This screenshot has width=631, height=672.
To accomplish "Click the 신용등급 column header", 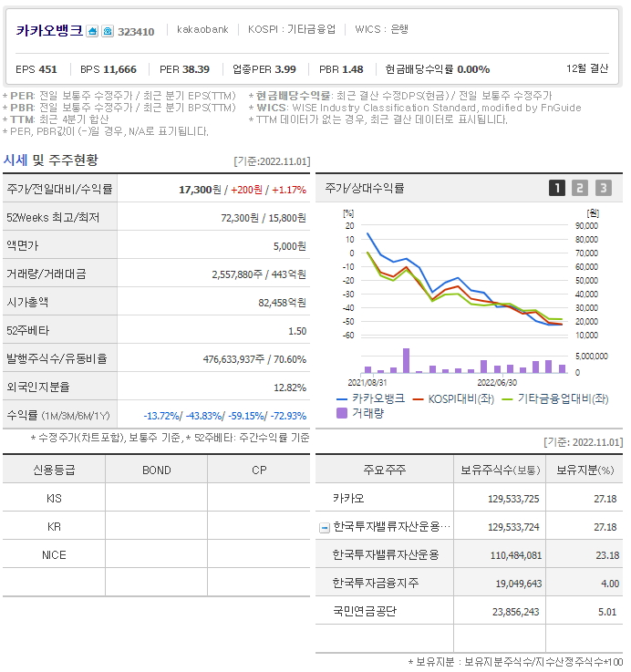I will point(54,470).
